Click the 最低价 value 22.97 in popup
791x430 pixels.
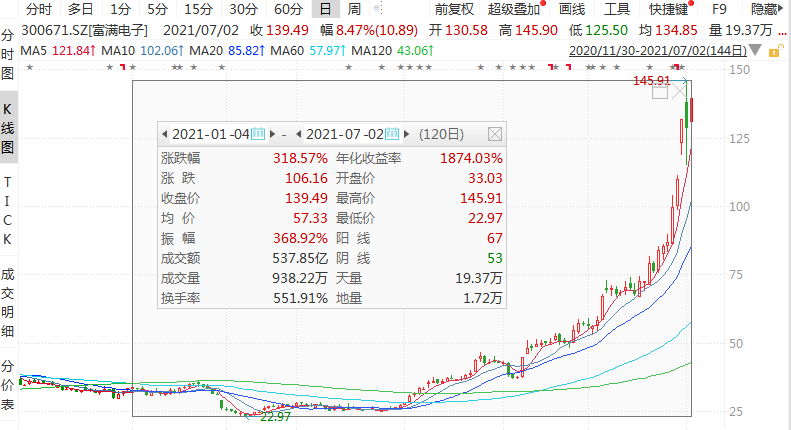click(485, 219)
